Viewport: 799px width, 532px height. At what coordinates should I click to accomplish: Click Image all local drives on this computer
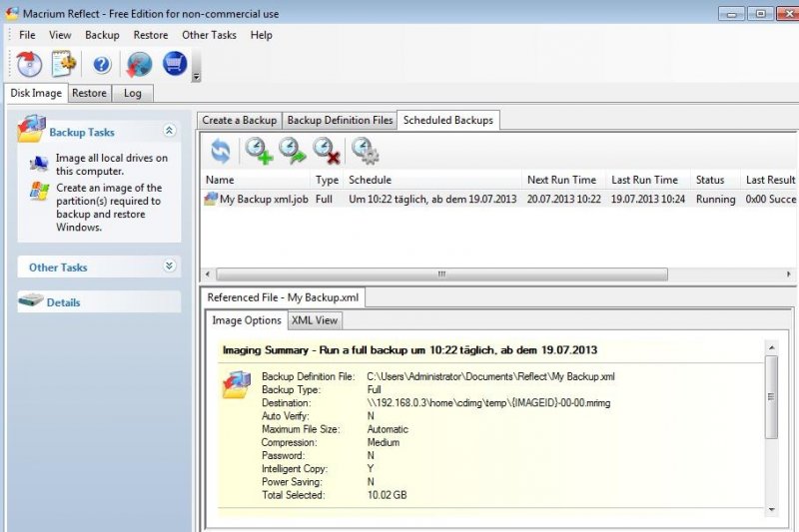(x=112, y=165)
